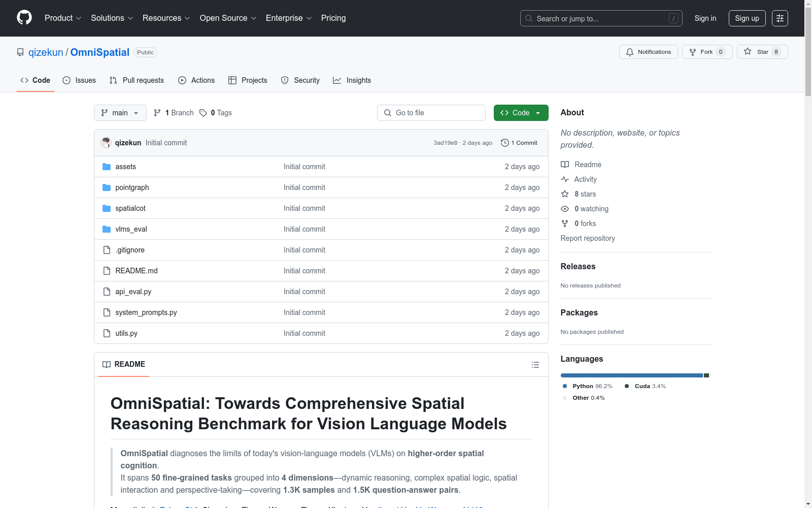The height and width of the screenshot is (508, 812).
Task: Open the green Code dropdown
Action: pyautogui.click(x=521, y=113)
